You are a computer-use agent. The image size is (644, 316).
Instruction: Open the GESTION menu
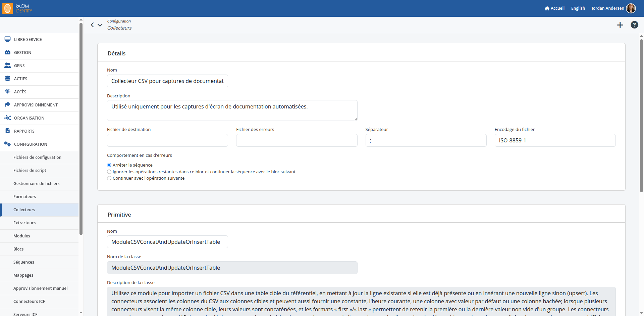(x=39, y=53)
